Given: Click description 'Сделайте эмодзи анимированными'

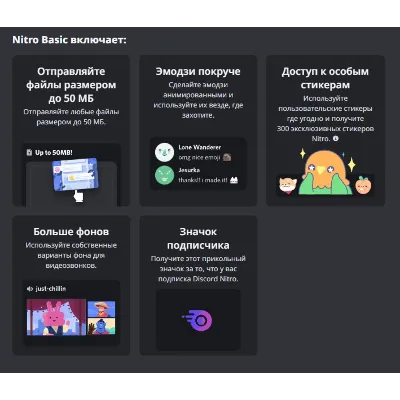Looking at the screenshot, I should (x=198, y=90).
